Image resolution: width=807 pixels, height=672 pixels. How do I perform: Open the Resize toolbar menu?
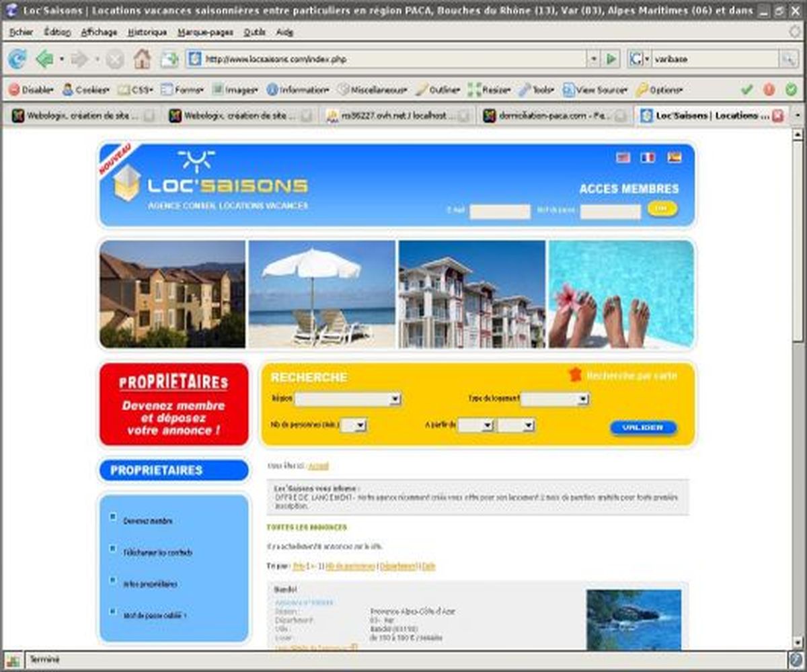point(489,89)
